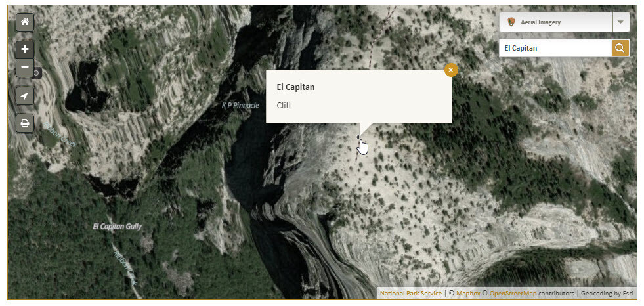644x306 pixels.
Task: Click the Ribbon Creek label near top left
Action: pos(60,135)
